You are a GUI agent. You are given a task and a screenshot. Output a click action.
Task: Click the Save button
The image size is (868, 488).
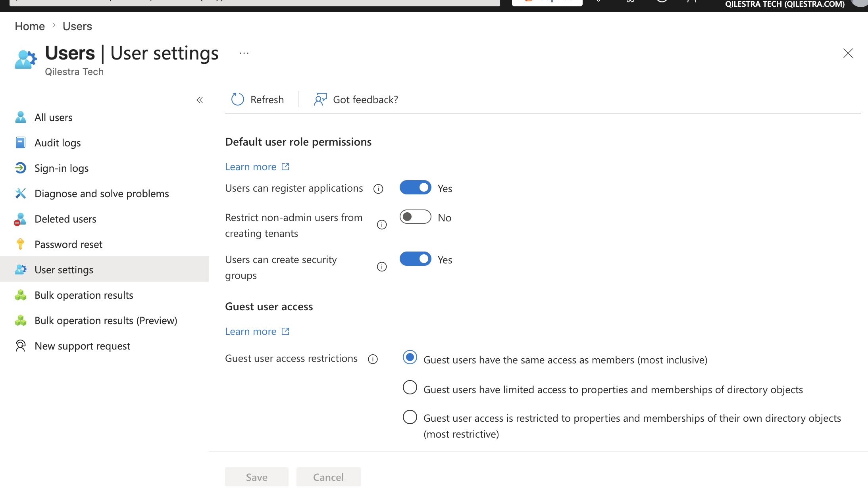pos(256,477)
